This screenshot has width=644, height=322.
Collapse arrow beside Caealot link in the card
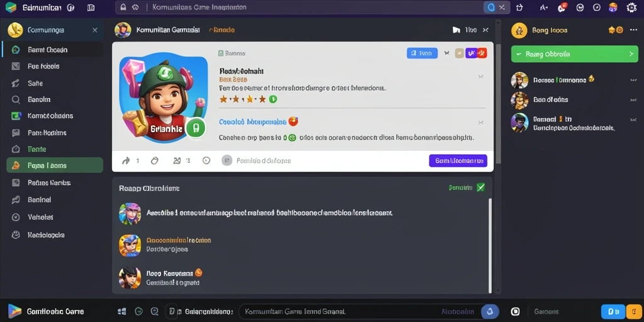[481, 123]
